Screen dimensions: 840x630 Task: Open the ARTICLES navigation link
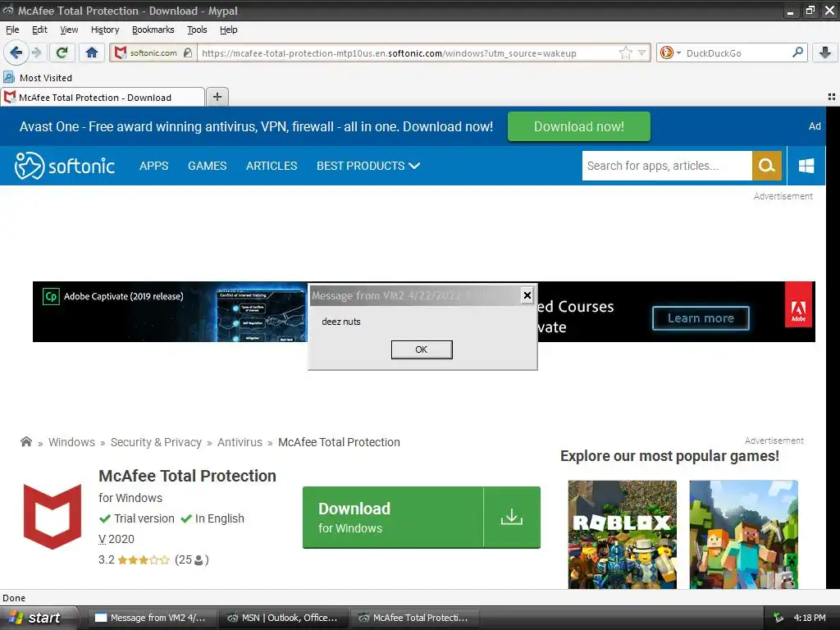click(x=272, y=166)
